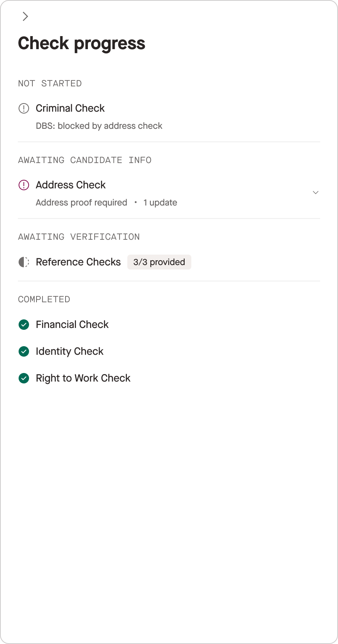Click the green checkmark beside Financial Check
The height and width of the screenshot is (644, 338).
(x=24, y=325)
